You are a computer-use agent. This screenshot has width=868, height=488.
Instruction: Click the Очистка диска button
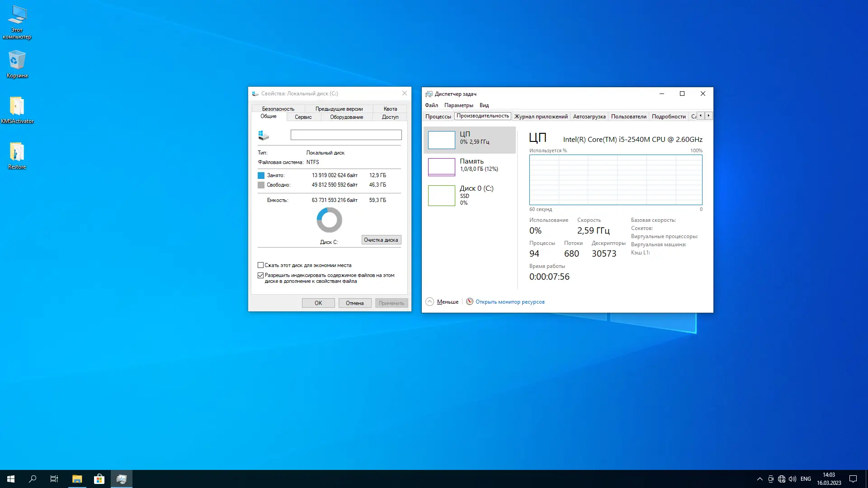pos(381,240)
